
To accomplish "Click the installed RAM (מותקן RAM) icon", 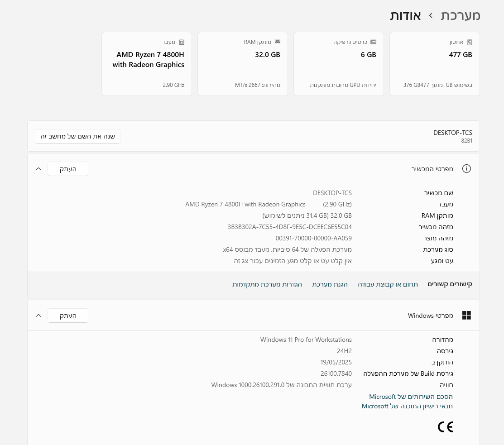I will (x=278, y=42).
